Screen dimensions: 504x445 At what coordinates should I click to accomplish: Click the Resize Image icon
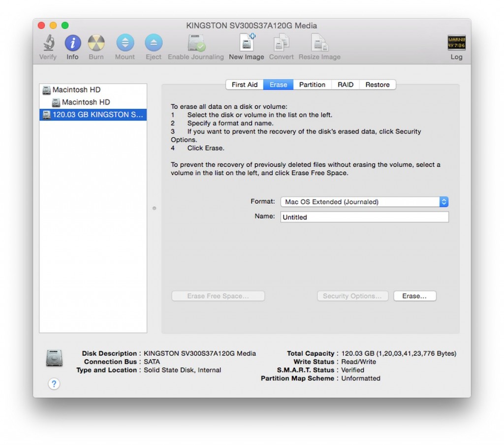tap(319, 44)
